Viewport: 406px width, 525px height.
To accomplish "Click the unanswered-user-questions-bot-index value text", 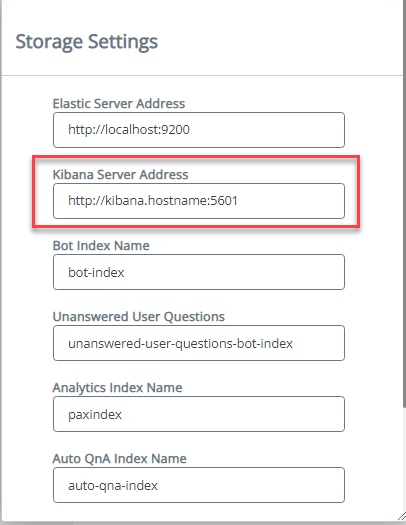I will pyautogui.click(x=180, y=344).
